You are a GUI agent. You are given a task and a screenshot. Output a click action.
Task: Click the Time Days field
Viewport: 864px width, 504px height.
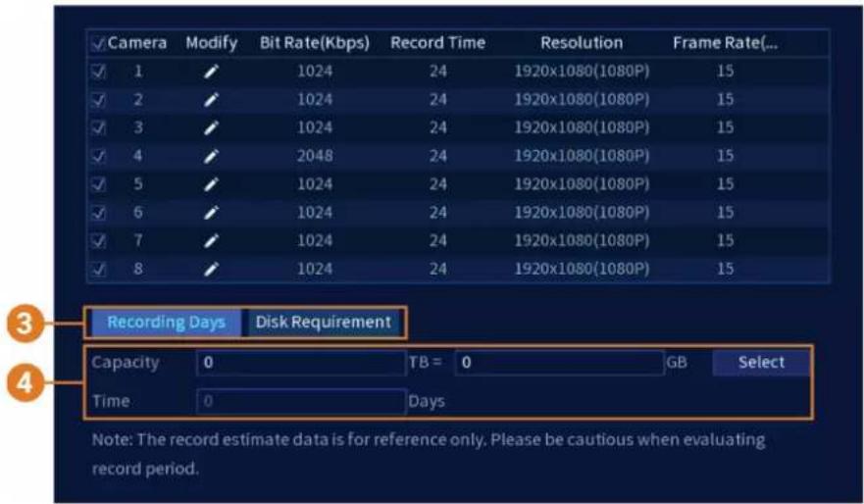(301, 402)
